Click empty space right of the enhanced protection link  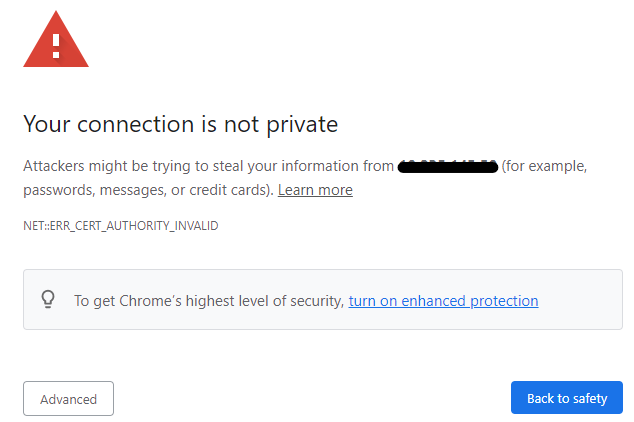[x=578, y=301]
